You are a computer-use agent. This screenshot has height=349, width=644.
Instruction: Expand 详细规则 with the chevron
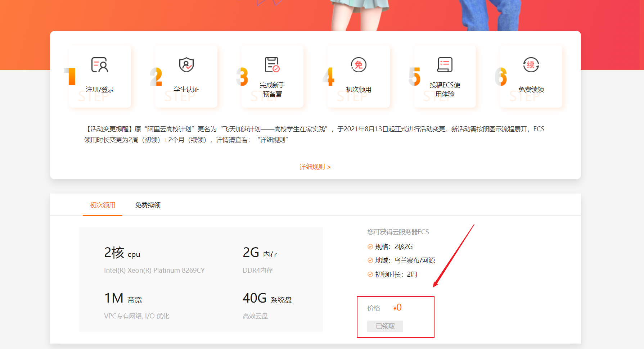(329, 167)
